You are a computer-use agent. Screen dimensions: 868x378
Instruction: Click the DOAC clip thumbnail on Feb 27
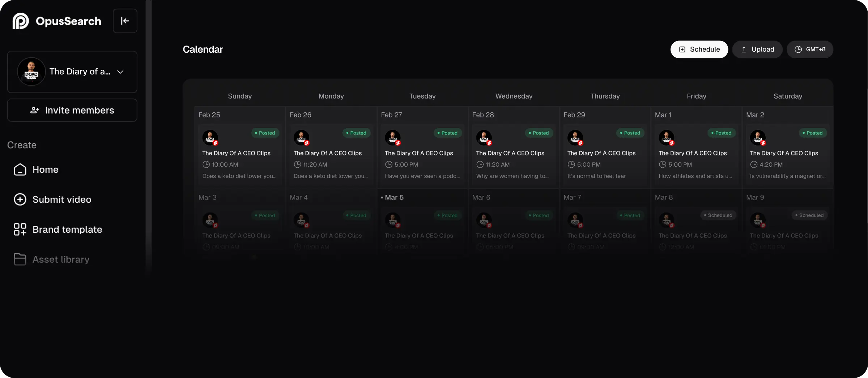[x=393, y=138]
